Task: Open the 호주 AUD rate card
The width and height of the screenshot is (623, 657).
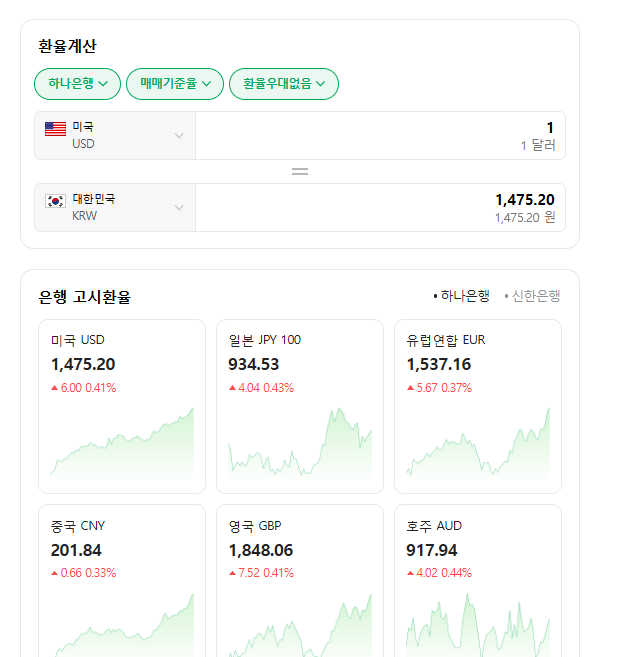Action: (478, 581)
